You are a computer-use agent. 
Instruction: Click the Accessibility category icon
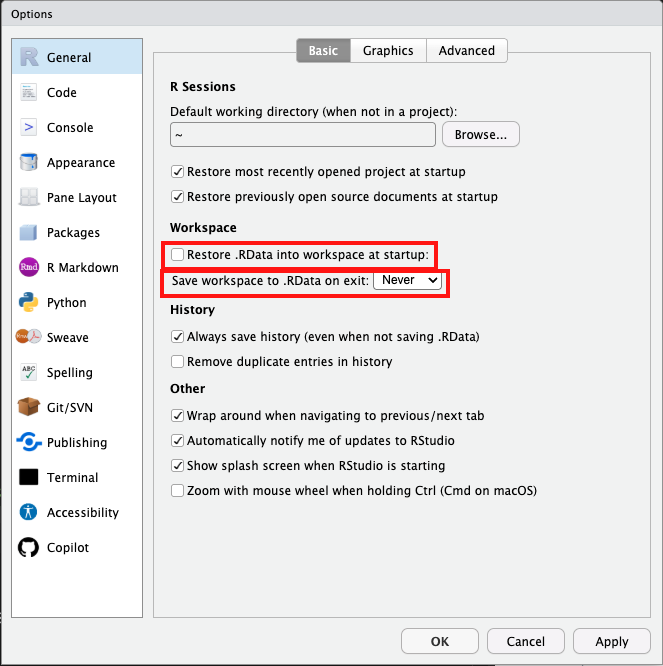coord(29,513)
